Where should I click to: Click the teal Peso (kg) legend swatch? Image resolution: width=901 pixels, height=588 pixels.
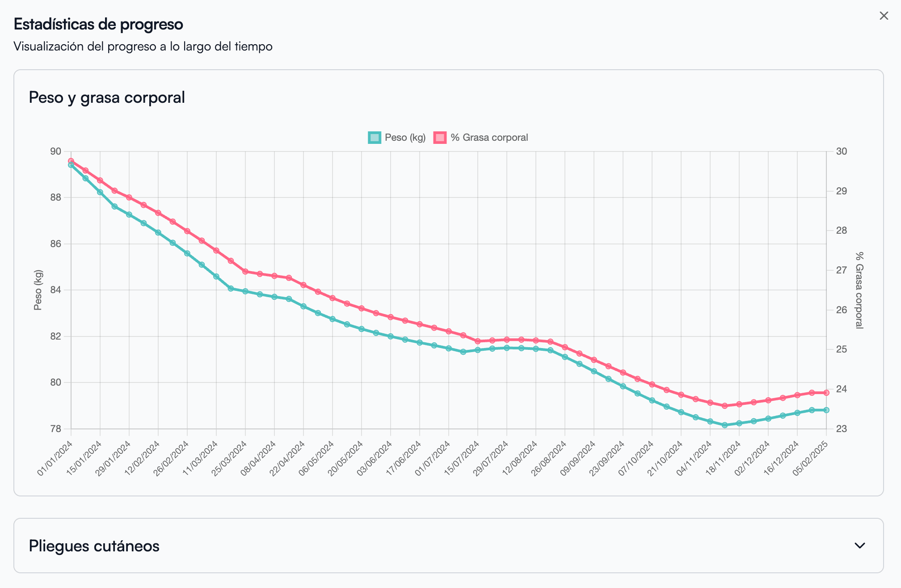374,137
